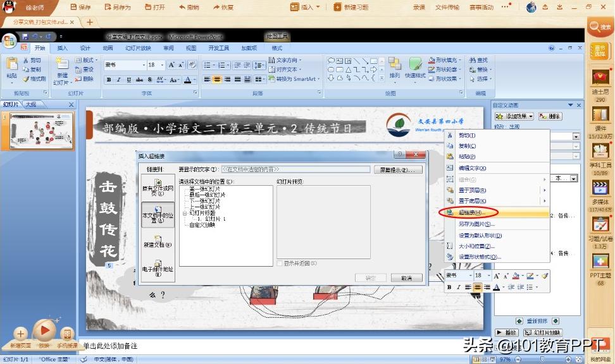
Task: Select '1. 幻灯片 1' in the document tree
Action: click(212, 219)
